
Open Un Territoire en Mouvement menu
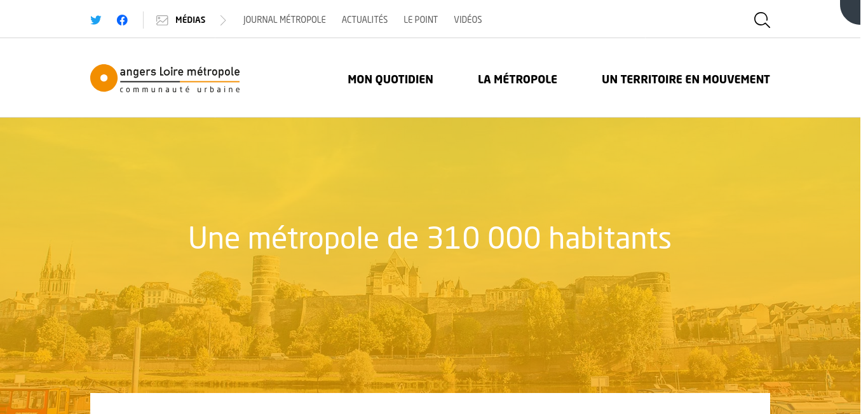pos(686,79)
